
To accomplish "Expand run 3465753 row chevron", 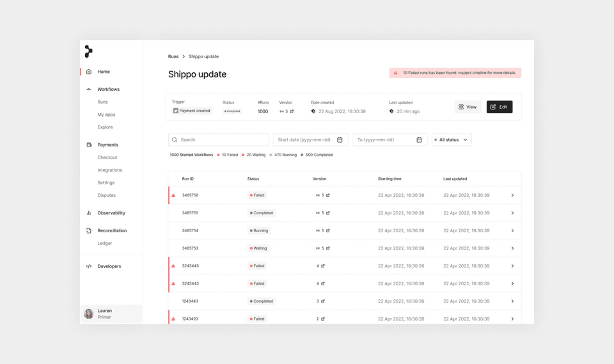I will pyautogui.click(x=512, y=248).
